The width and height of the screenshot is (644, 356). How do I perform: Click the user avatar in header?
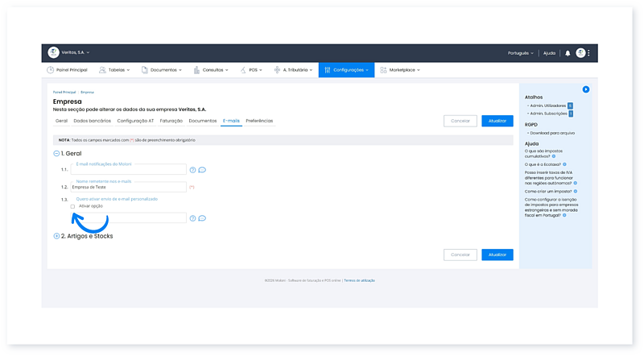[x=580, y=52]
